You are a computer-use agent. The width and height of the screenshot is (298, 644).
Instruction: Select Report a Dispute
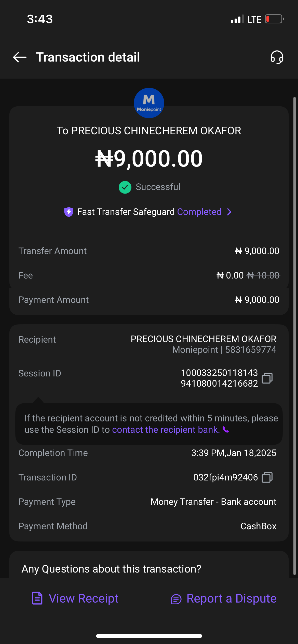pos(231,598)
